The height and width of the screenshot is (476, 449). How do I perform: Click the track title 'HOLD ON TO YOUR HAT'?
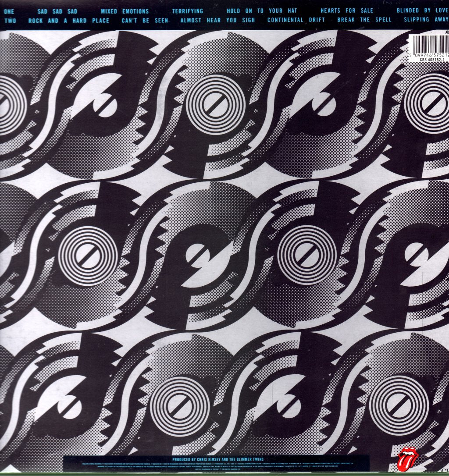[x=262, y=11]
